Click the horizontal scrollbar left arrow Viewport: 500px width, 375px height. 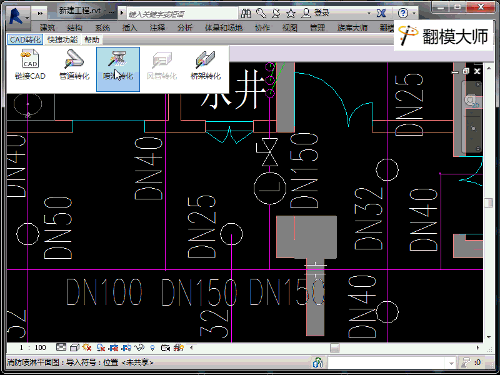tap(191, 348)
